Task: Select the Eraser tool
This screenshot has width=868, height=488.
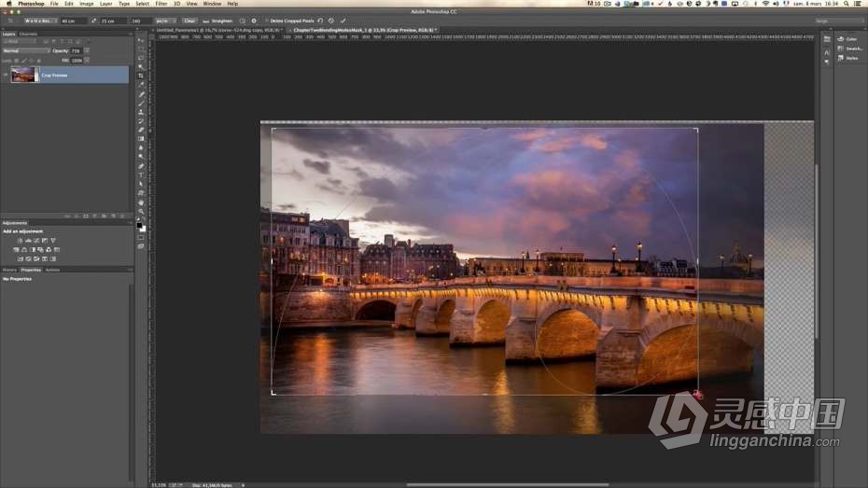Action: [x=141, y=130]
